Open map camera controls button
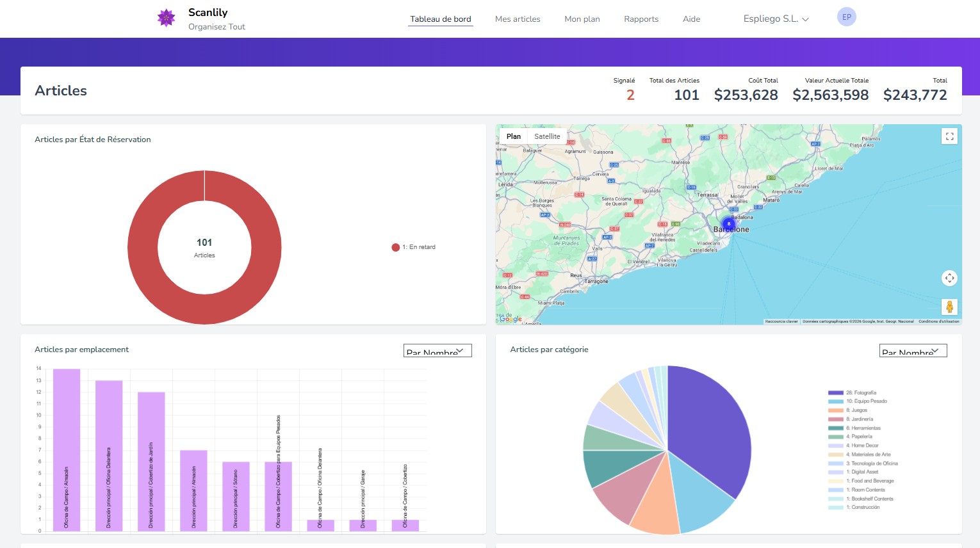This screenshot has height=548, width=980. click(949, 278)
